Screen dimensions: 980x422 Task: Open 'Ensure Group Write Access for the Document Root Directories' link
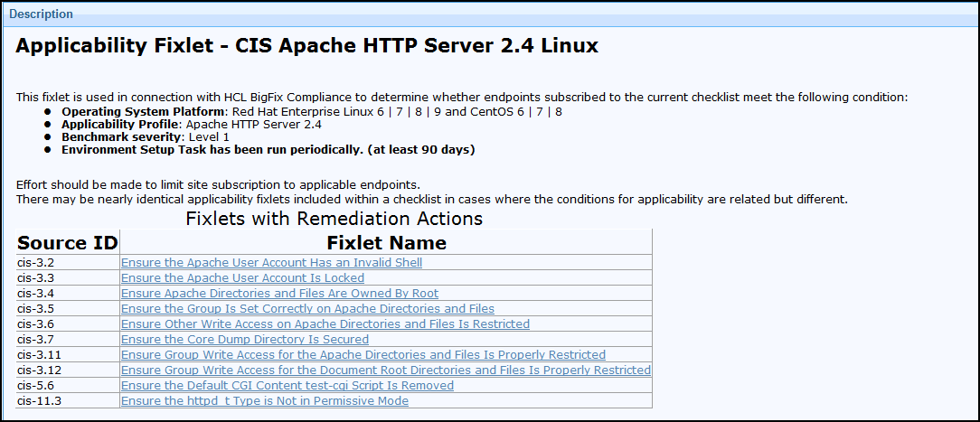click(x=386, y=370)
